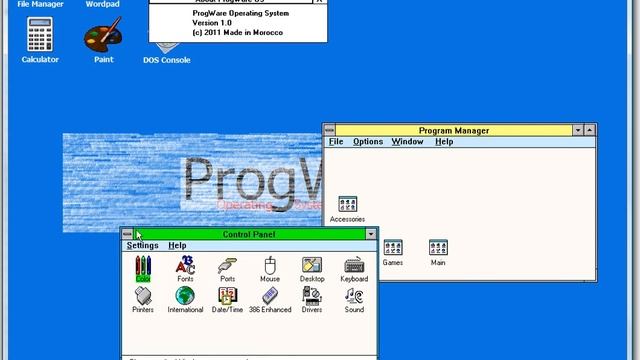Select the Wordpad desktop label
This screenshot has width=640, height=360.
102,4
